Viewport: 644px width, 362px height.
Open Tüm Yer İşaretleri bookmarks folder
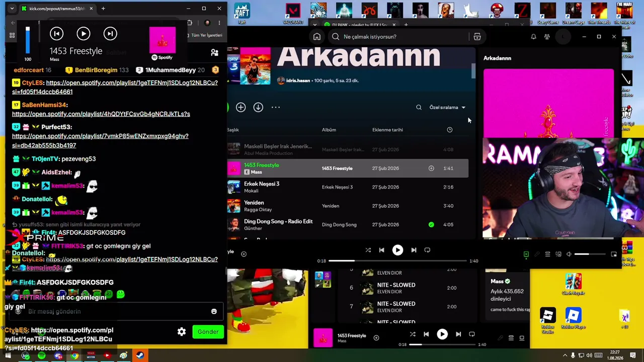(x=204, y=35)
